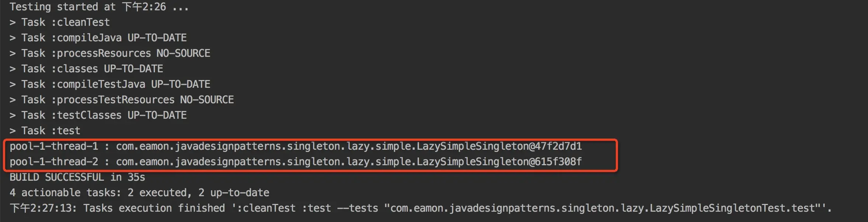This screenshot has height=222, width=868.
Task: Click the Task :compileTestJava UP-TO-DATE line
Action: click(110, 84)
